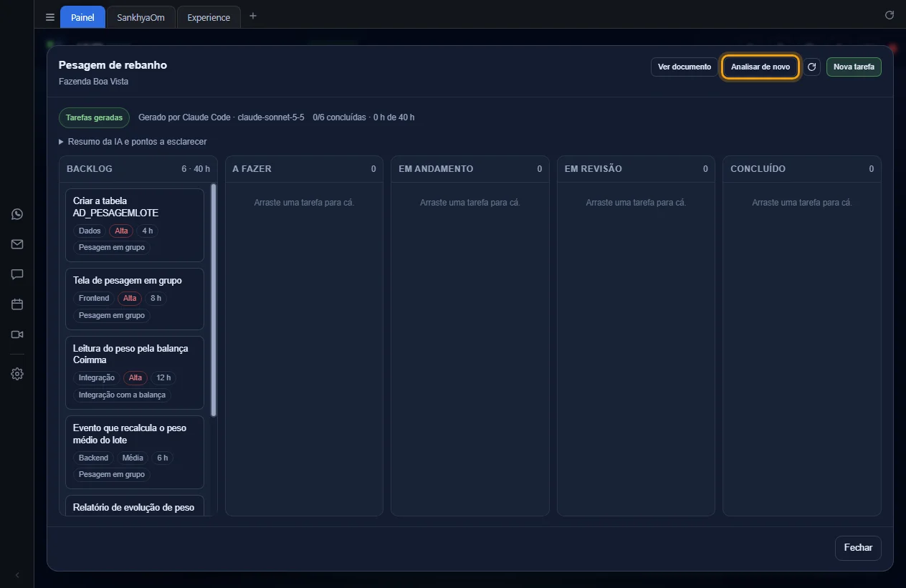906x588 pixels.
Task: Click the EM ANDAMENTO column header
Action: click(x=470, y=169)
